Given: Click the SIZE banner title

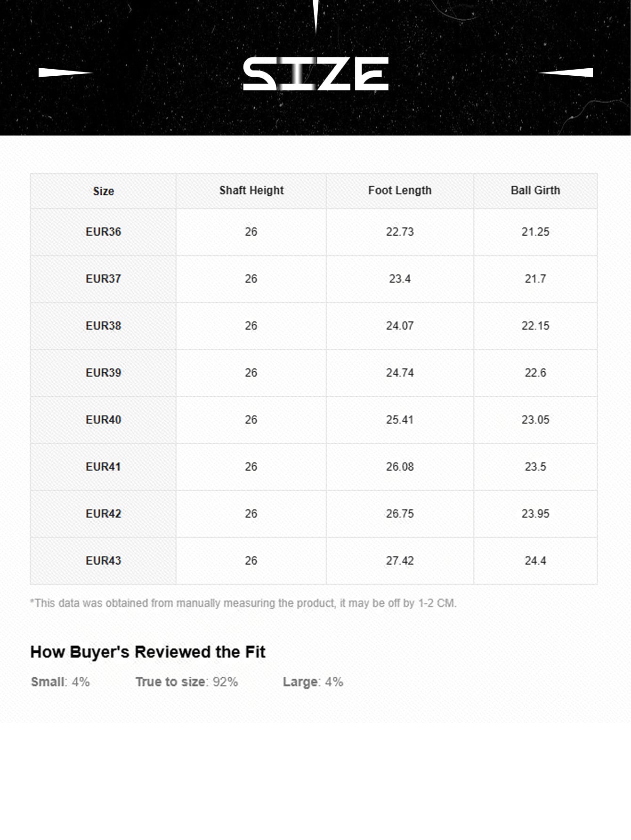Looking at the screenshot, I should [315, 74].
